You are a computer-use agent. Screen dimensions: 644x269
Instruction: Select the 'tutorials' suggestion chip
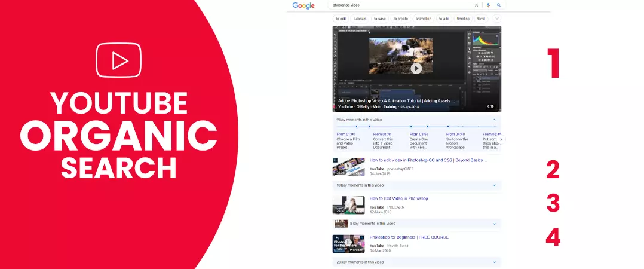tap(360, 19)
